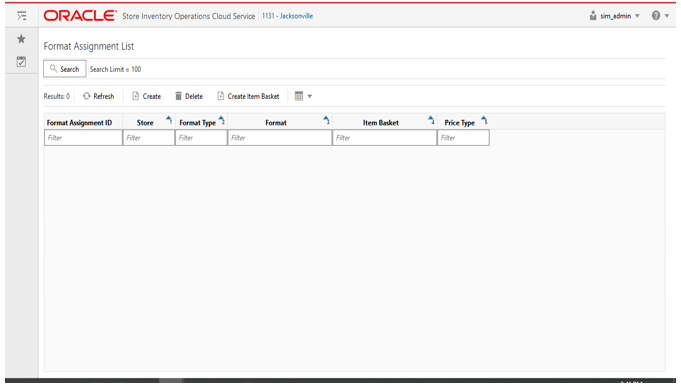Click the Oracle logo
The height and width of the screenshot is (385, 681).
coord(80,16)
